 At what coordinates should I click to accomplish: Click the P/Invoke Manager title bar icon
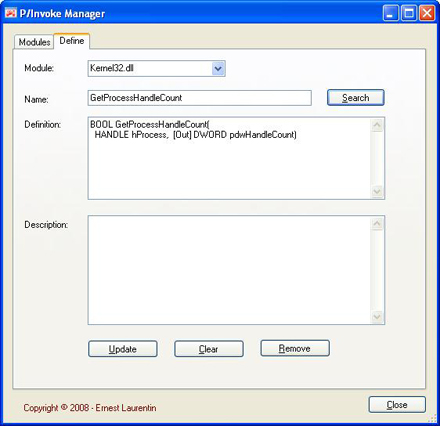[x=11, y=14]
